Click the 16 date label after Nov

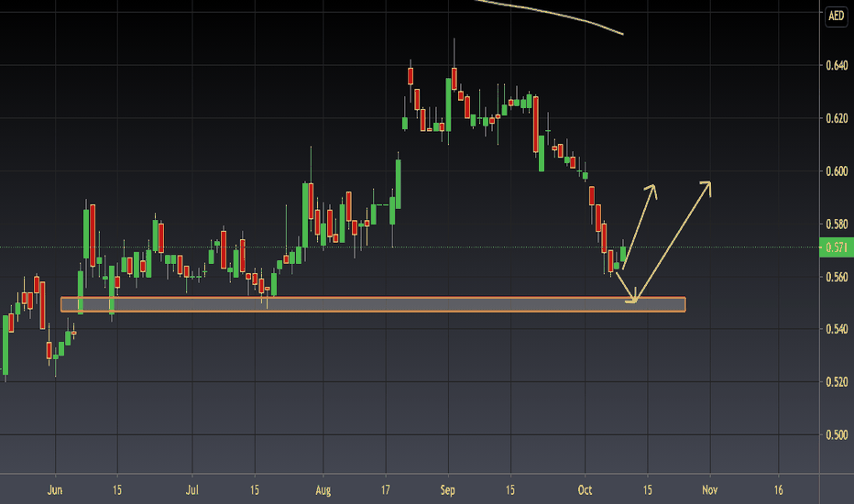pyautogui.click(x=778, y=490)
